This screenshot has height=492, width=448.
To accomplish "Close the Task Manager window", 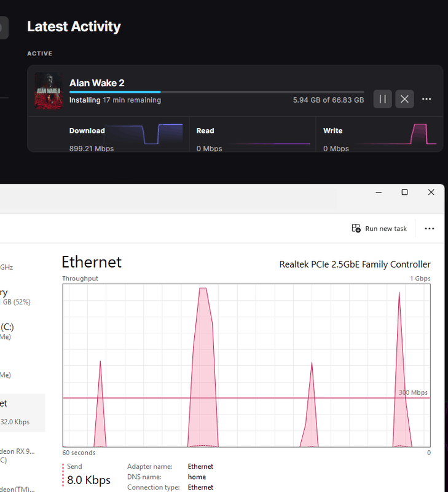I will [x=431, y=192].
